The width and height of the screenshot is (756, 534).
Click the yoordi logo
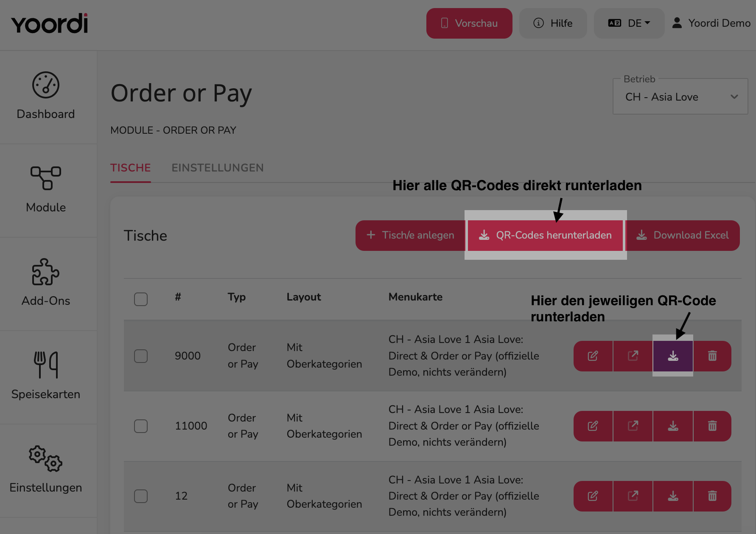(50, 24)
